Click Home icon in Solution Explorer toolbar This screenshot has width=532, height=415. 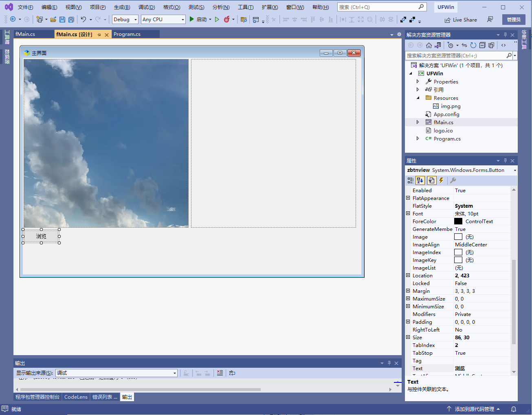(429, 45)
